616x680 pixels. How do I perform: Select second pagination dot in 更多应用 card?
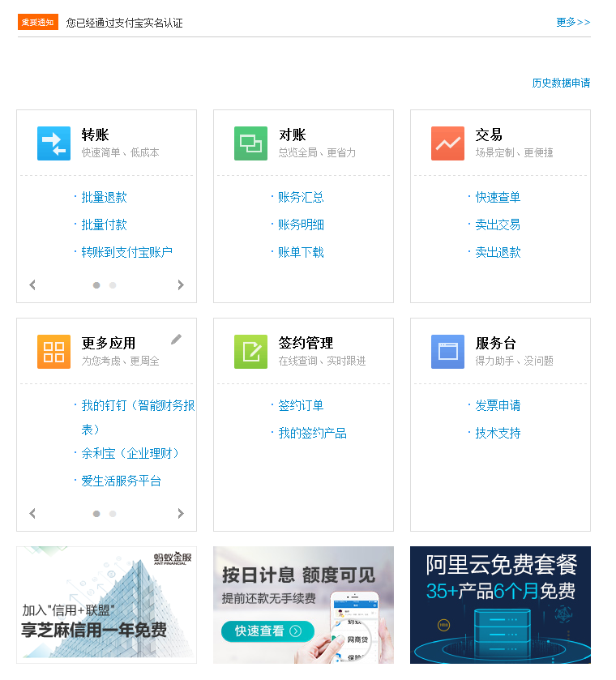click(113, 514)
